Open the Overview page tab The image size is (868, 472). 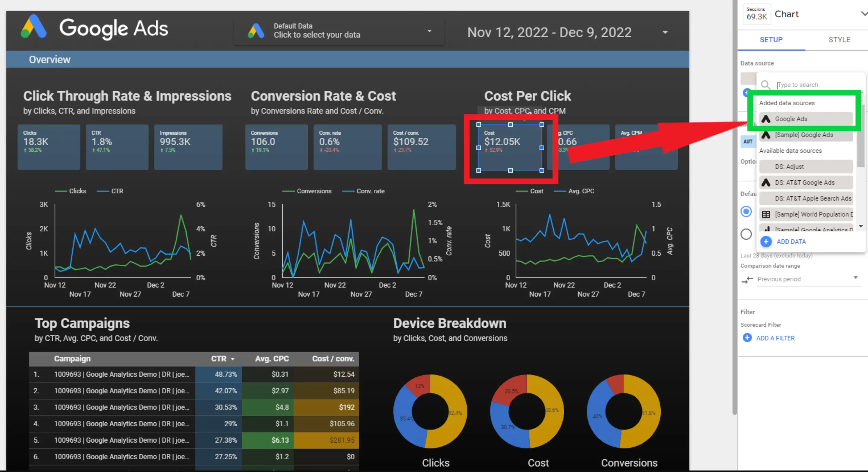[49, 59]
